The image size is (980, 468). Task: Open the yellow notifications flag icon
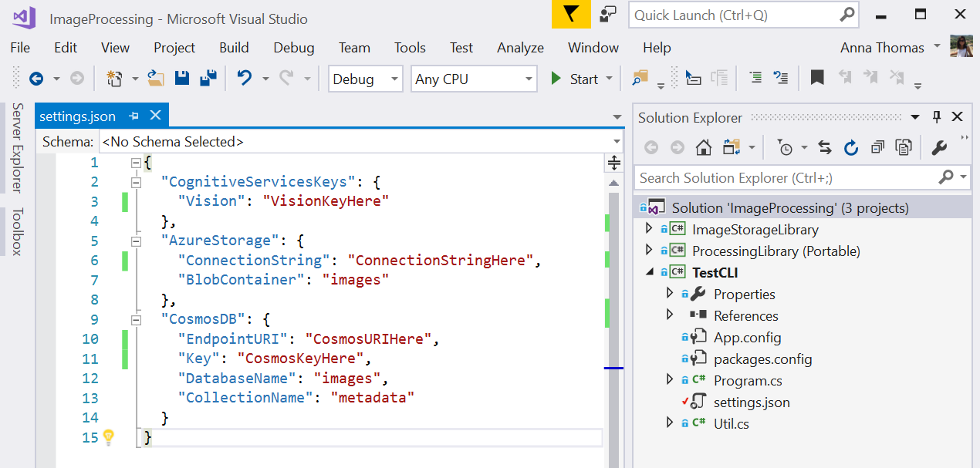point(571,15)
